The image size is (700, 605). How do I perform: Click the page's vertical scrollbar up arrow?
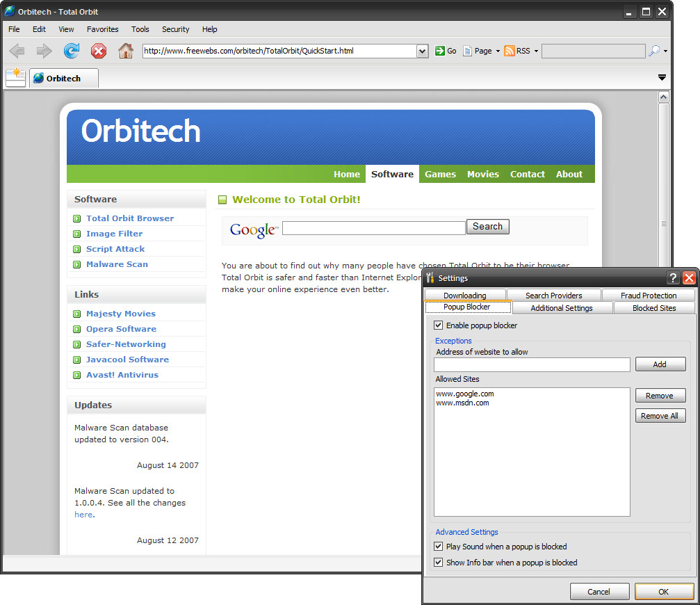(664, 97)
